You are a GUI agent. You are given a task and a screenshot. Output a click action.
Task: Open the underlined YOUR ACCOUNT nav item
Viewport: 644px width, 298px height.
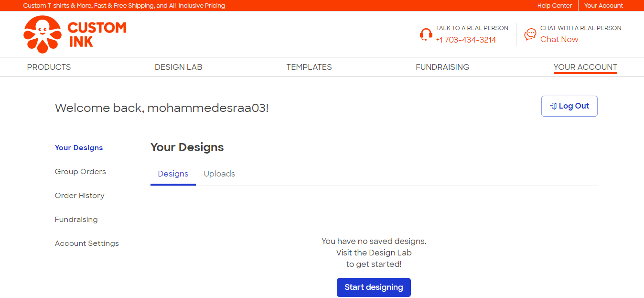pos(585,67)
